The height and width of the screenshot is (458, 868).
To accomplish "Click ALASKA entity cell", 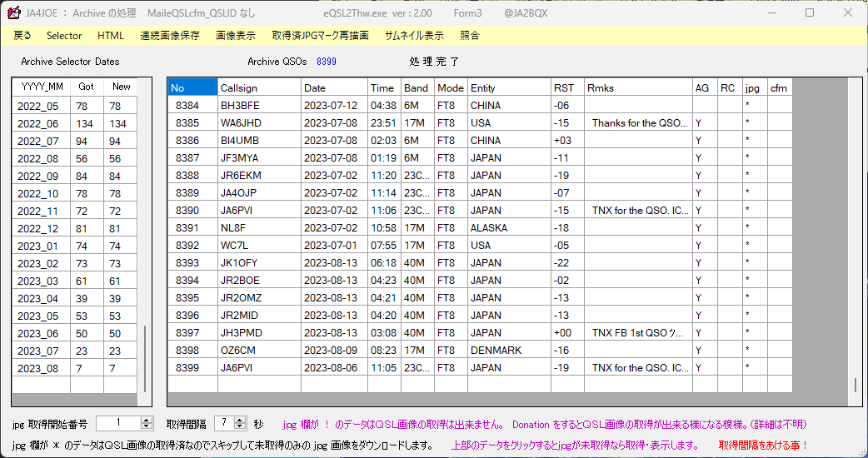I will (509, 227).
